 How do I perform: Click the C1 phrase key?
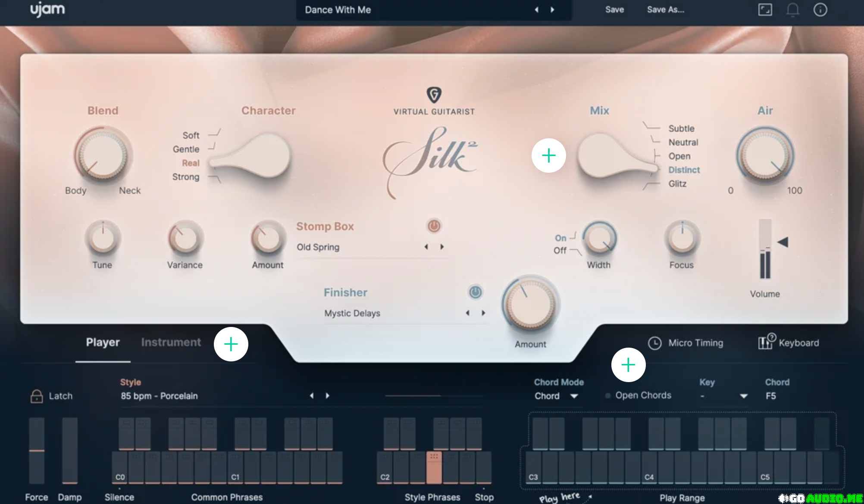tap(235, 467)
